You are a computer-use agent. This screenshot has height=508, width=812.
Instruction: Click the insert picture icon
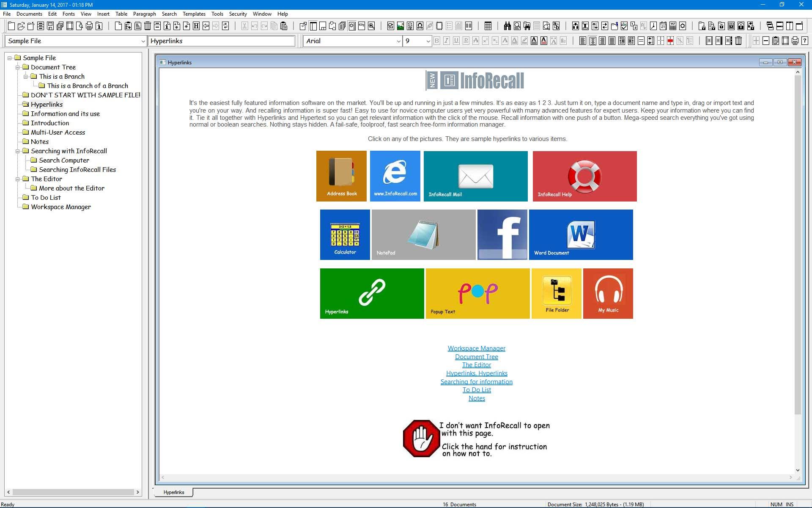(x=401, y=26)
